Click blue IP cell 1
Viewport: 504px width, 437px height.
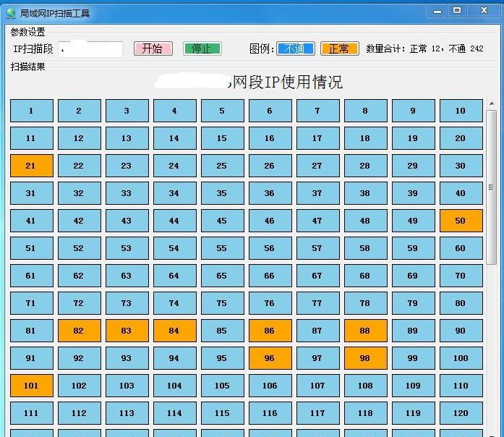tap(31, 111)
